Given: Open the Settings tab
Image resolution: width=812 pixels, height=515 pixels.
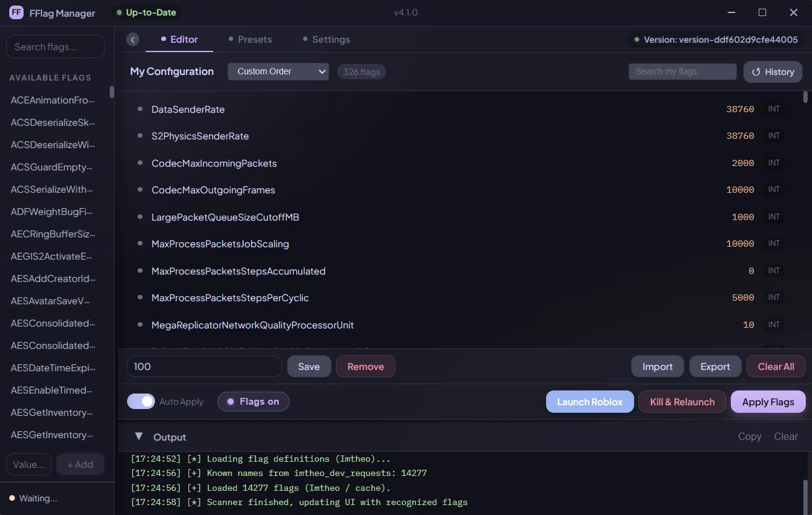Looking at the screenshot, I should coord(327,39).
